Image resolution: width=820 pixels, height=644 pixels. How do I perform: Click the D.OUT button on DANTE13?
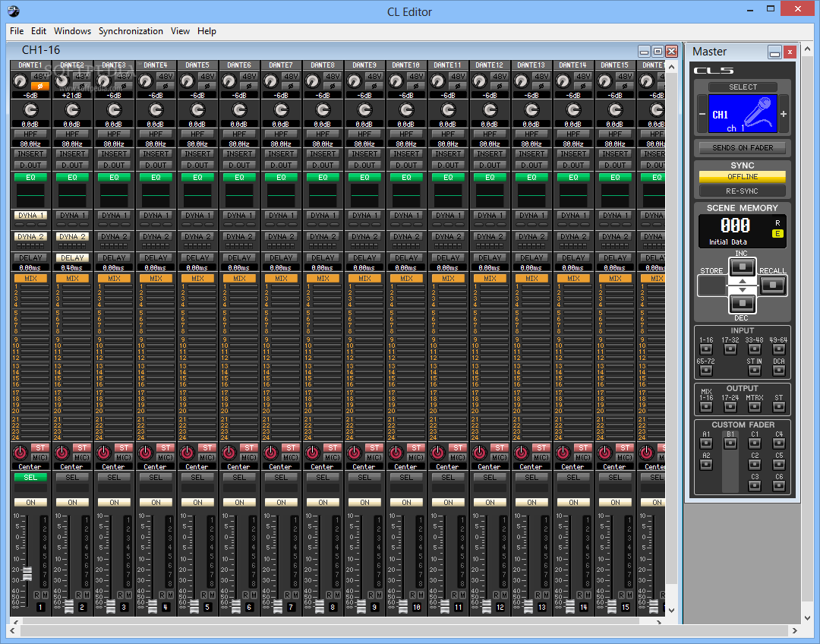pos(531,166)
